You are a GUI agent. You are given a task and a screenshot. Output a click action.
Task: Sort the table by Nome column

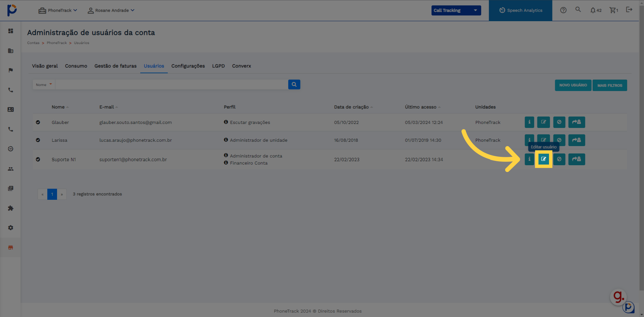(60, 107)
